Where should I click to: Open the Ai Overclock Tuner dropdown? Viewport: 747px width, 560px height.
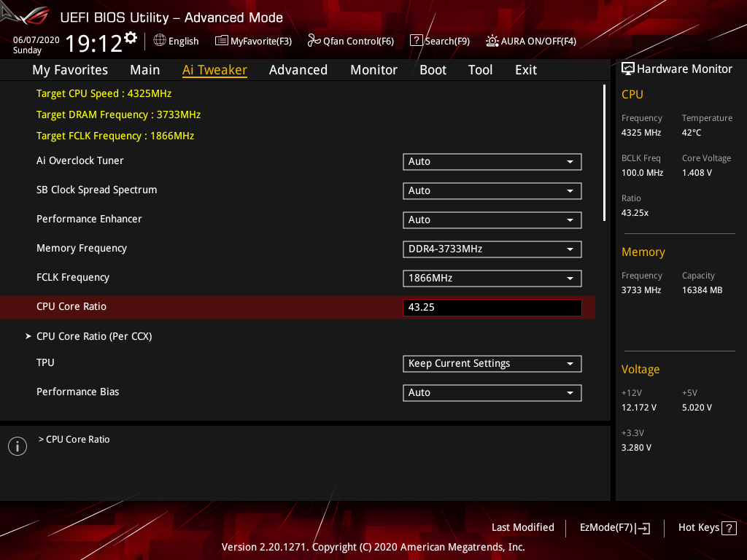click(492, 162)
